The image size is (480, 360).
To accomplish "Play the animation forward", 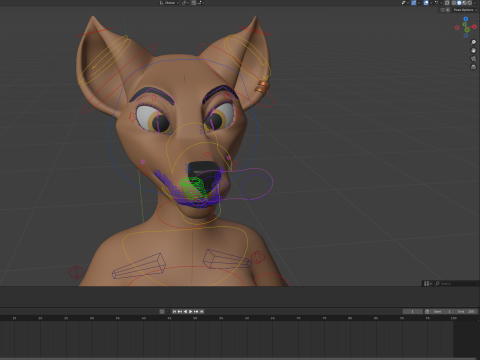I will (x=191, y=311).
